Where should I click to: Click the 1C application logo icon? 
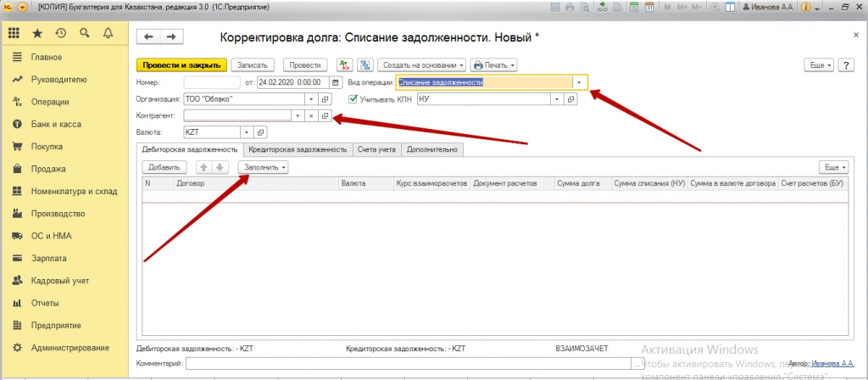8,7
